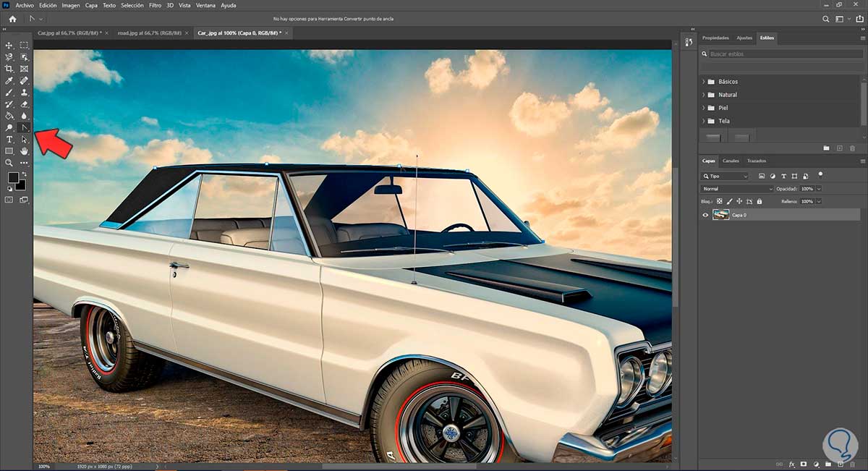Open the workspace switcher dropdown
This screenshot has width=868, height=471.
click(x=841, y=19)
